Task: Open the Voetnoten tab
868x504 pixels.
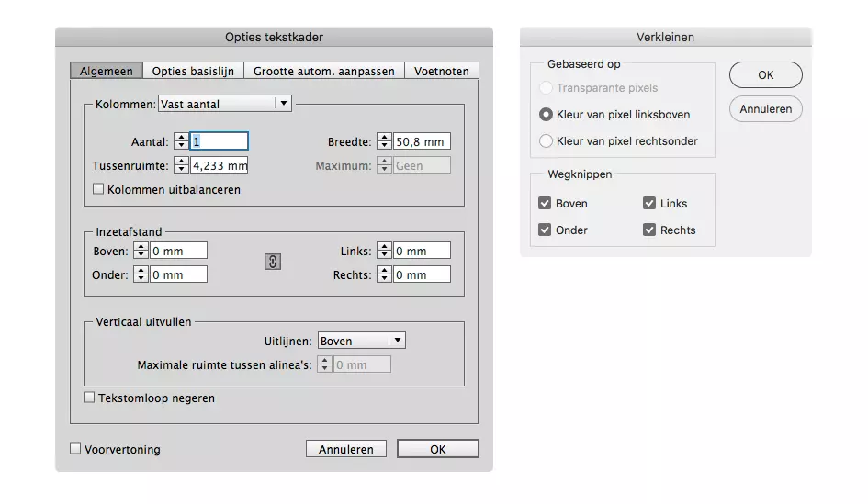Action: (441, 71)
